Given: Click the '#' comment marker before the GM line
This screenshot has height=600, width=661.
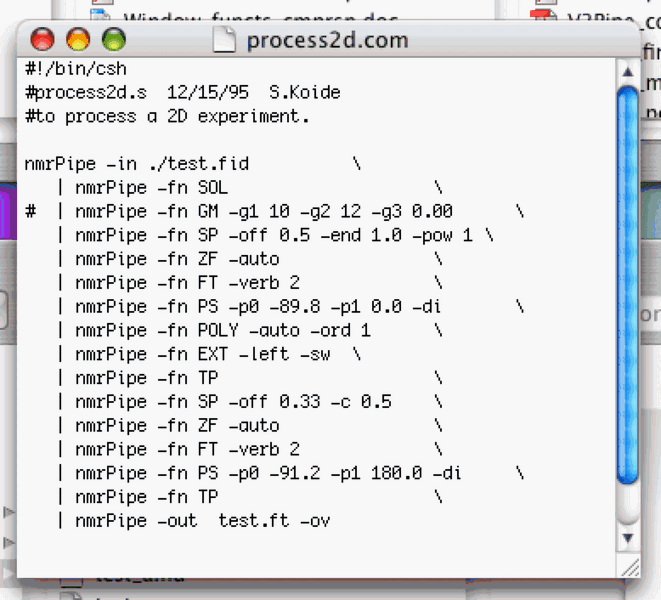Looking at the screenshot, I should [30, 211].
